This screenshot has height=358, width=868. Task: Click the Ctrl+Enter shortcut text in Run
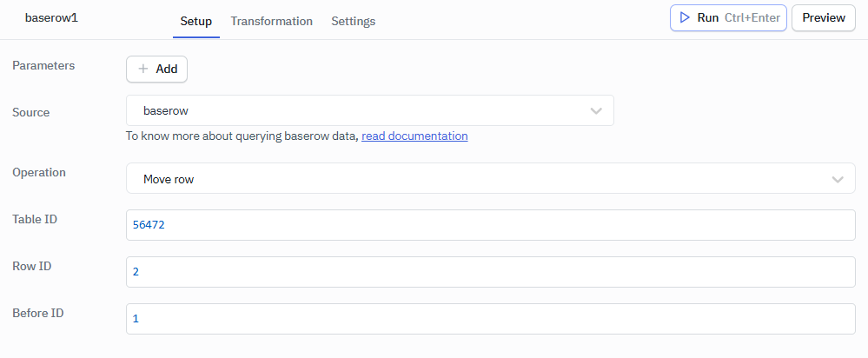tap(752, 17)
